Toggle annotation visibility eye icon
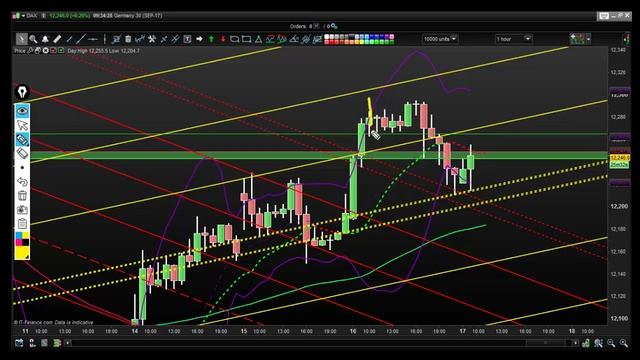The image size is (640, 360). 22,111
